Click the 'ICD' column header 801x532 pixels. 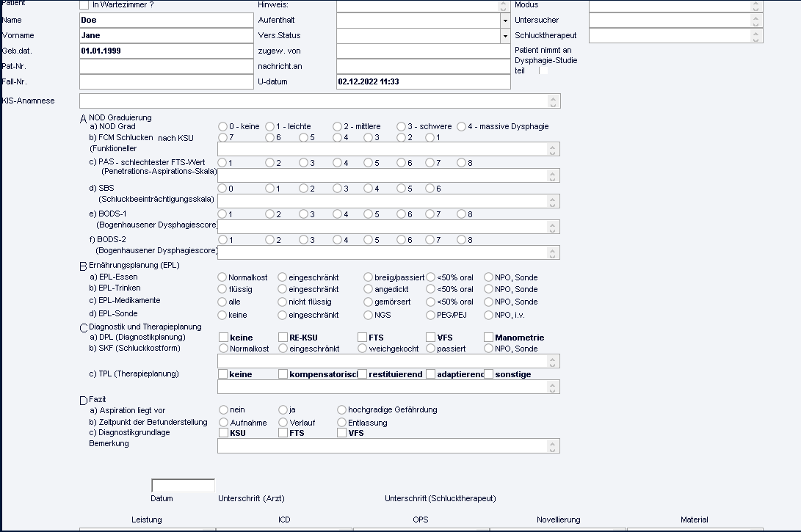284,520
